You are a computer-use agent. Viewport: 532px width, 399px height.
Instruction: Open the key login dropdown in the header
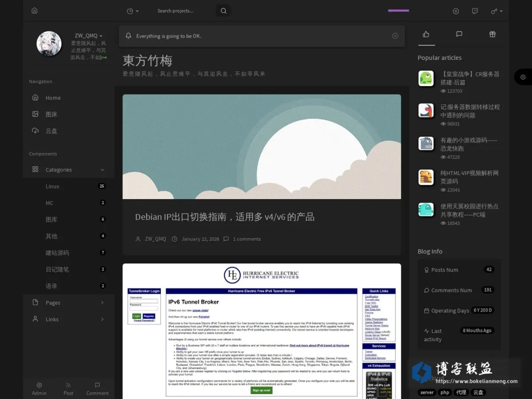[497, 11]
